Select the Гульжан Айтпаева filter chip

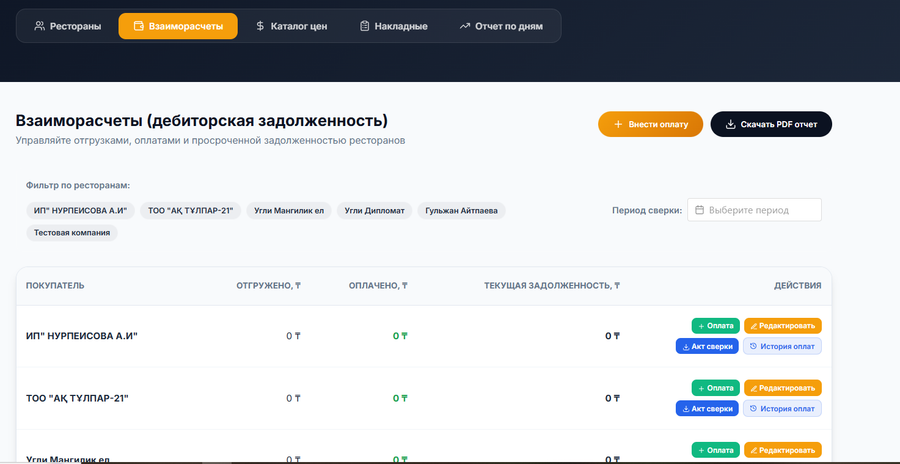tap(461, 211)
